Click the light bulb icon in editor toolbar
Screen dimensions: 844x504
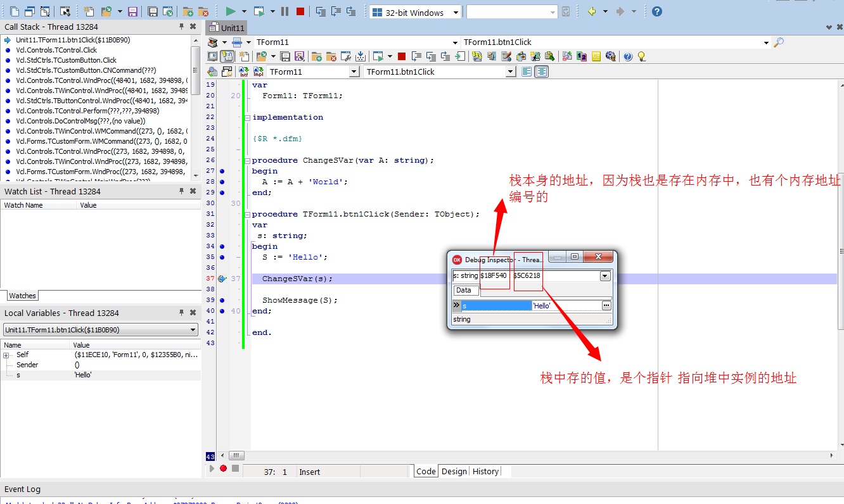(x=641, y=56)
